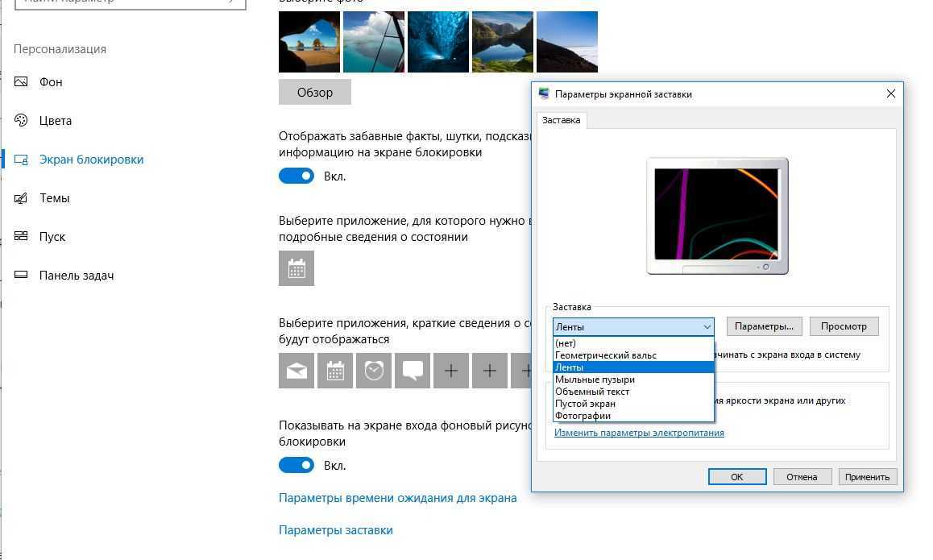
Task: Choose the mountain lake reflection photo
Action: pos(502,42)
